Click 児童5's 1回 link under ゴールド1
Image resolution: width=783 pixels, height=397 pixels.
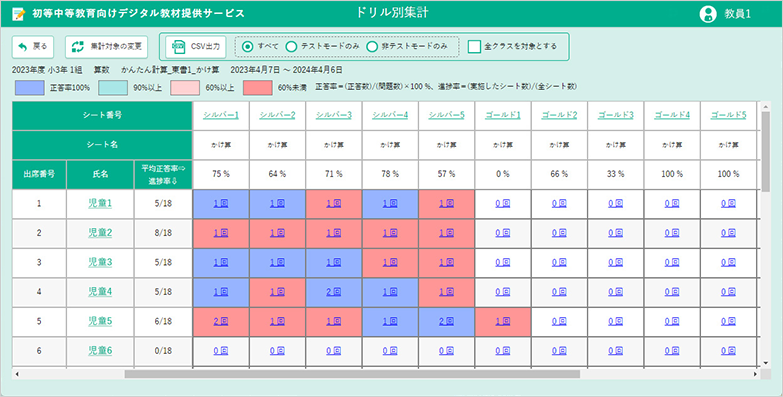[x=503, y=322]
